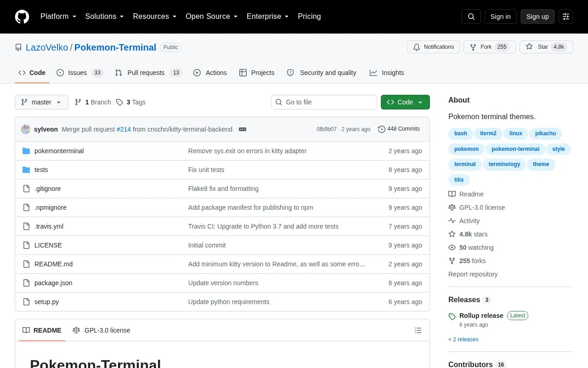Open the Open Source dropdown

[212, 17]
